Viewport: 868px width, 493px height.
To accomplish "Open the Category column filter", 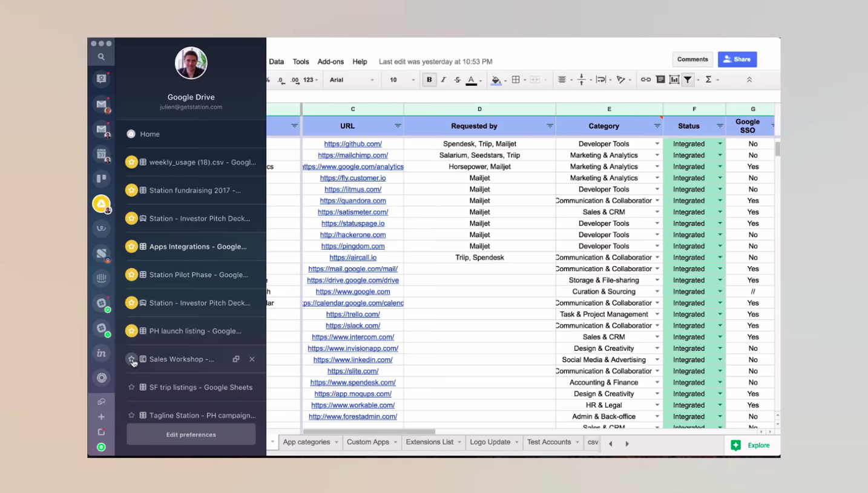I will tap(657, 126).
